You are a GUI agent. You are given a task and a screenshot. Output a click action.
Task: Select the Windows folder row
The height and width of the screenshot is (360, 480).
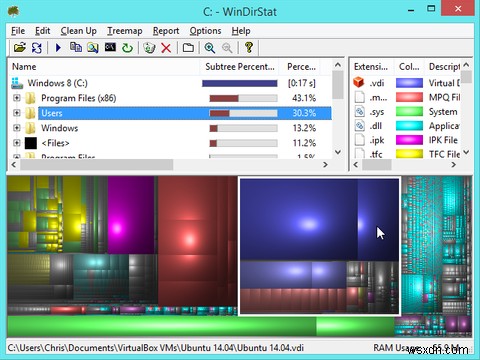tap(170, 128)
